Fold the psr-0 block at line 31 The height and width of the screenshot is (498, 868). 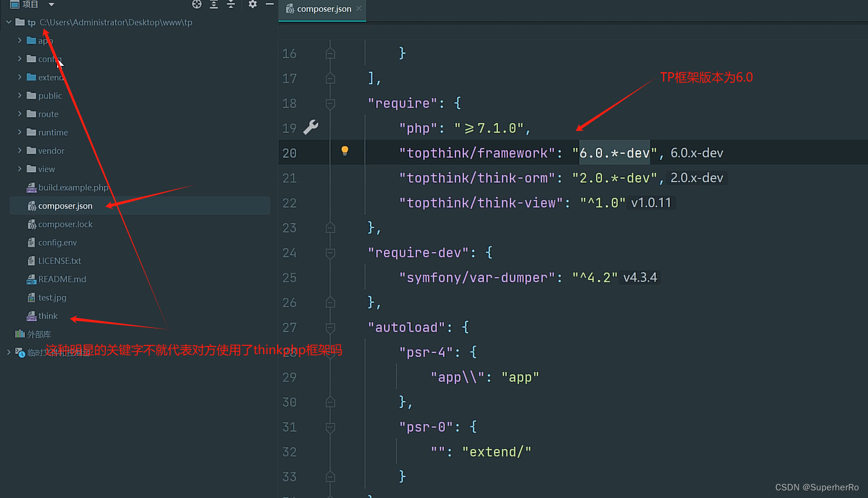click(x=330, y=427)
